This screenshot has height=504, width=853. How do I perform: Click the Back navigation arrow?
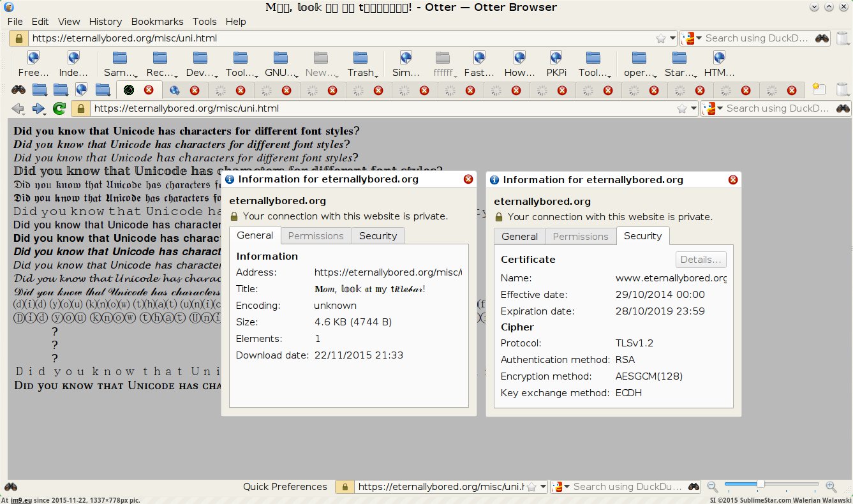coord(18,108)
